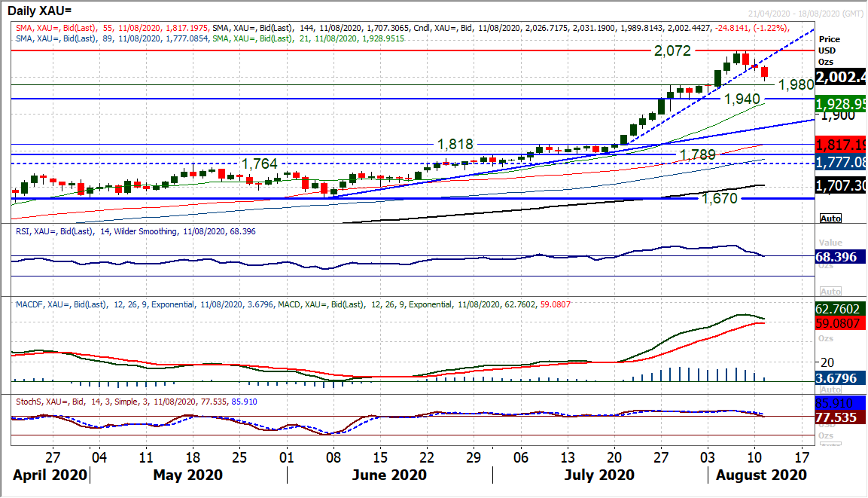Image resolution: width=868 pixels, height=498 pixels.
Task: Select the blue SMA value tag 1,777.08
Action: 841,162
